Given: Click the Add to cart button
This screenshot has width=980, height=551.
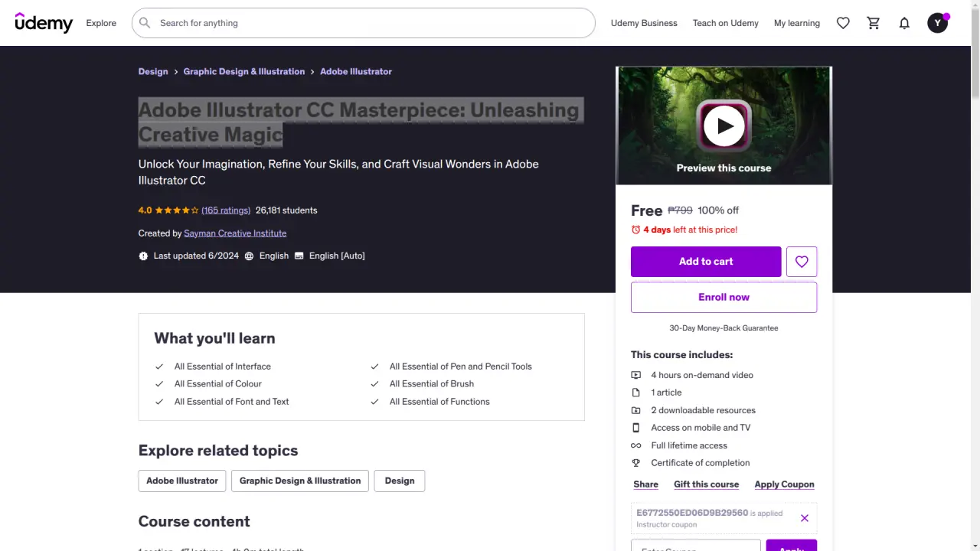Looking at the screenshot, I should pyautogui.click(x=706, y=262).
